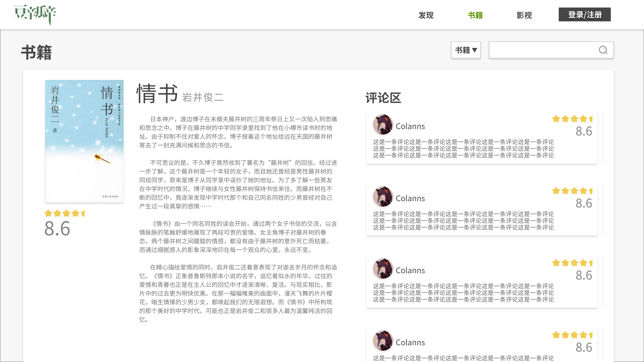The width and height of the screenshot is (644, 362).
Task: Click fourth comment's Colanns avatar
Action: (x=383, y=341)
